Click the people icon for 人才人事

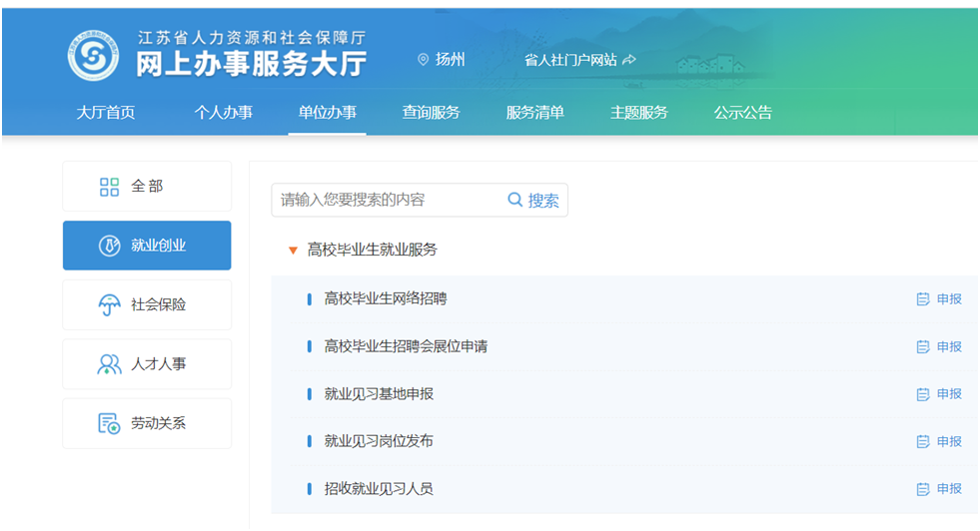(x=109, y=364)
